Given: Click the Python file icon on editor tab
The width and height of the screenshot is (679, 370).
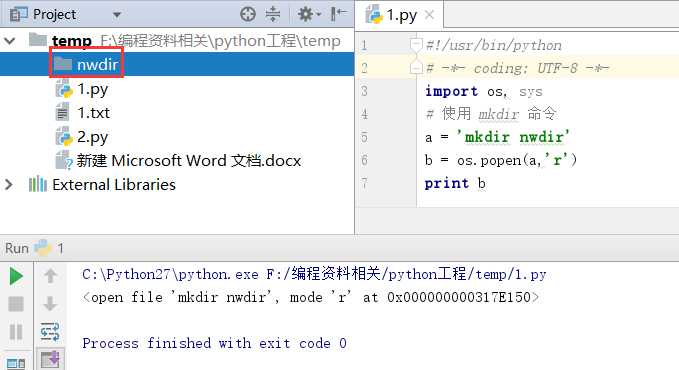Looking at the screenshot, I should pos(374,15).
